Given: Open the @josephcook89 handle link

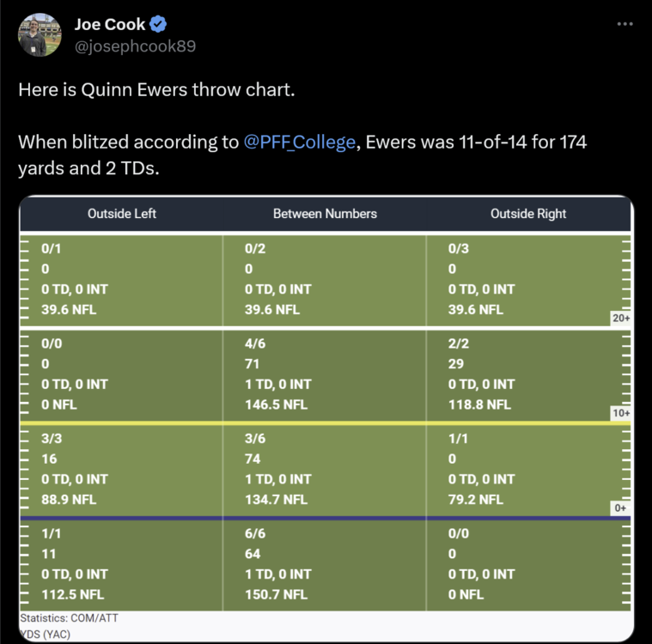Looking at the screenshot, I should click(135, 46).
